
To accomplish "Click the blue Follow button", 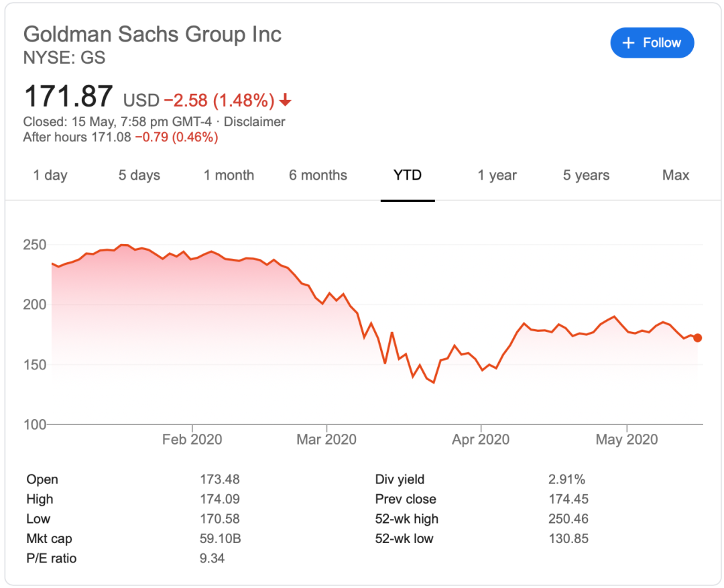I will coord(652,43).
